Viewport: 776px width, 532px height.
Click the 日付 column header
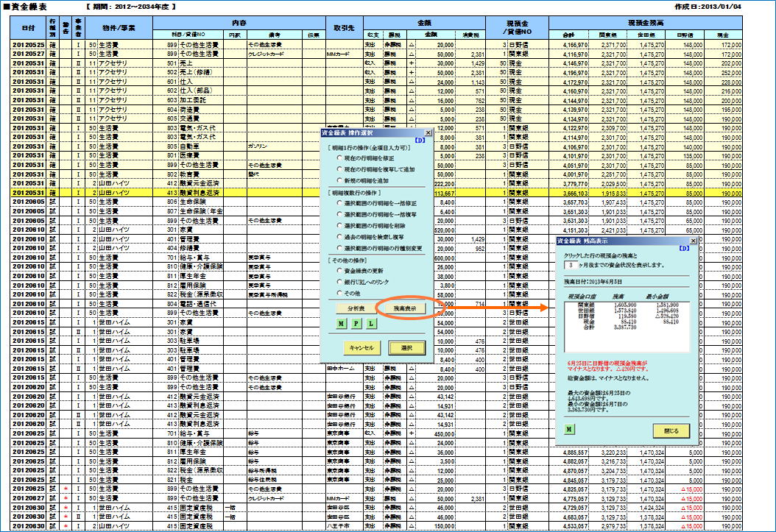[x=29, y=28]
